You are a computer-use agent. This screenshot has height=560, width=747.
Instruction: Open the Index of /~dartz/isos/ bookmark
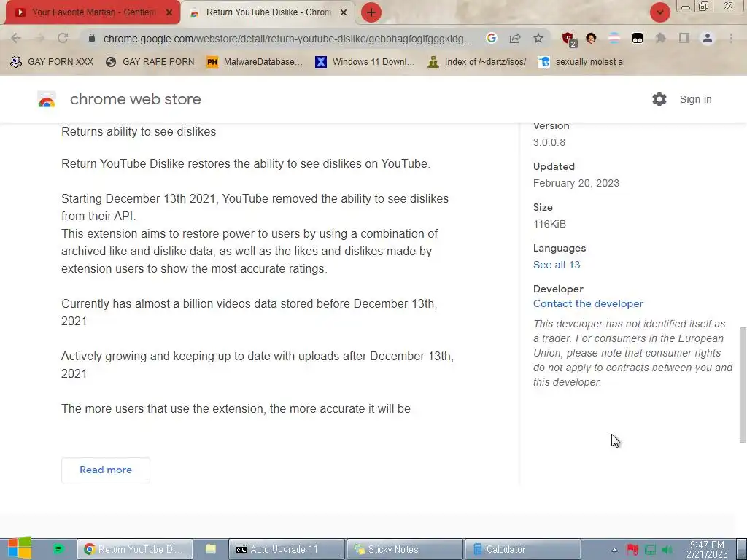pyautogui.click(x=477, y=62)
